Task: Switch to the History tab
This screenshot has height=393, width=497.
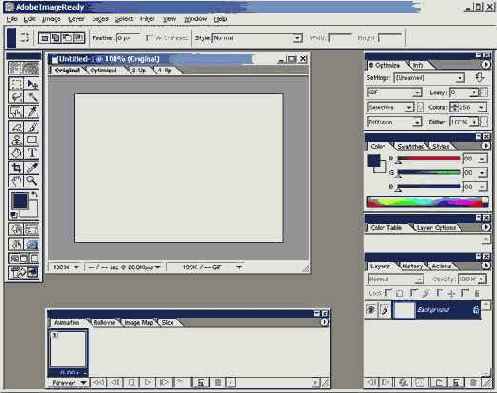Action: 412,266
